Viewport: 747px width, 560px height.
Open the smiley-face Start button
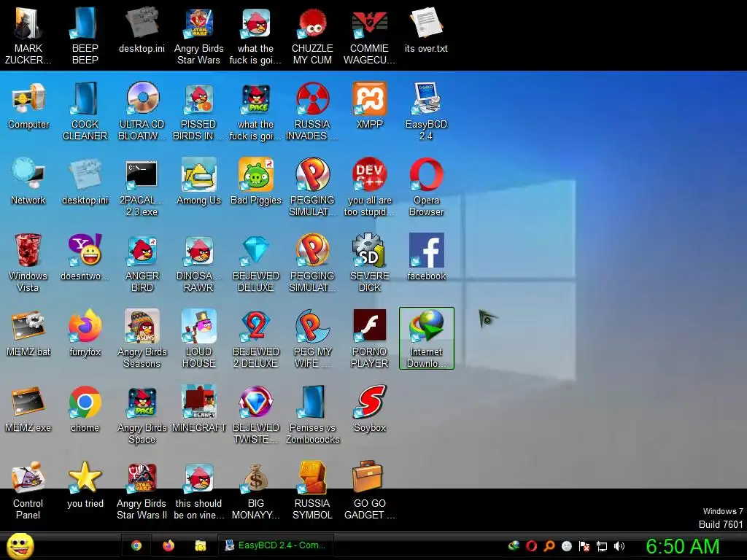20,545
